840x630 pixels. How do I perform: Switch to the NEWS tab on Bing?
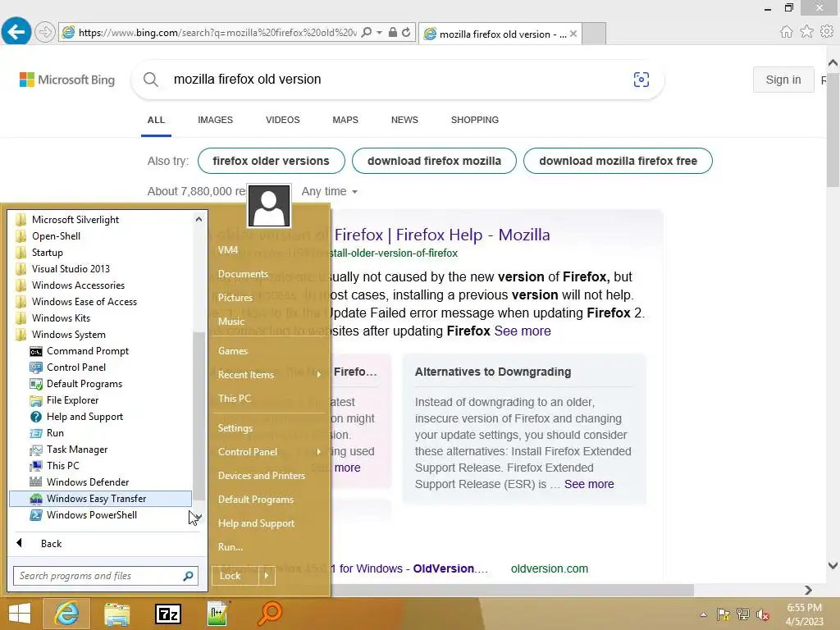[404, 120]
